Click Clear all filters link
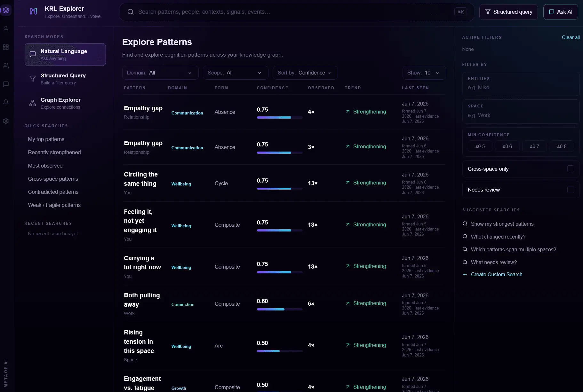The width and height of the screenshot is (583, 392). pos(571,37)
